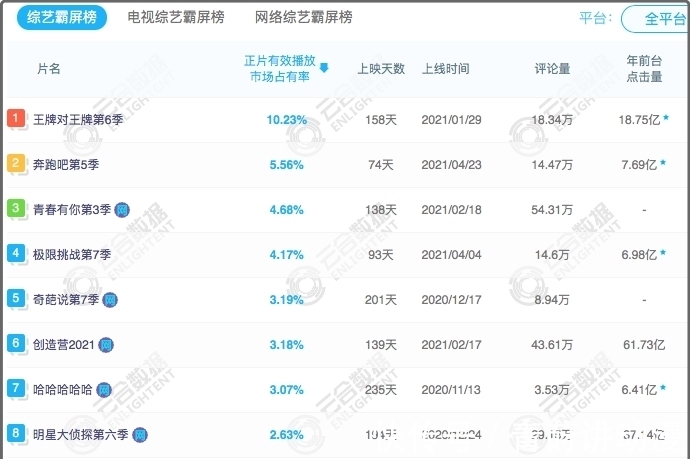Viewport: 690px width, 459px height.
Task: Click the 4.17% market share value
Action: pos(286,255)
